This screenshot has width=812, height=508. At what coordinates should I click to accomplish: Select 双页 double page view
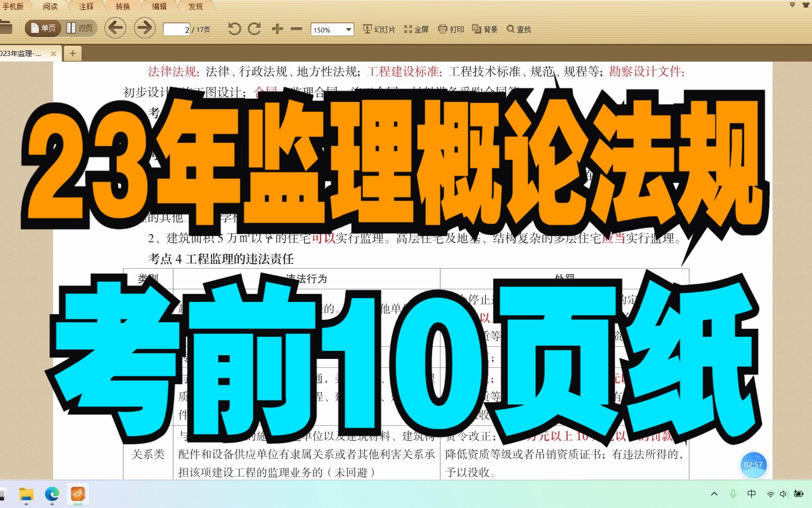click(80, 28)
